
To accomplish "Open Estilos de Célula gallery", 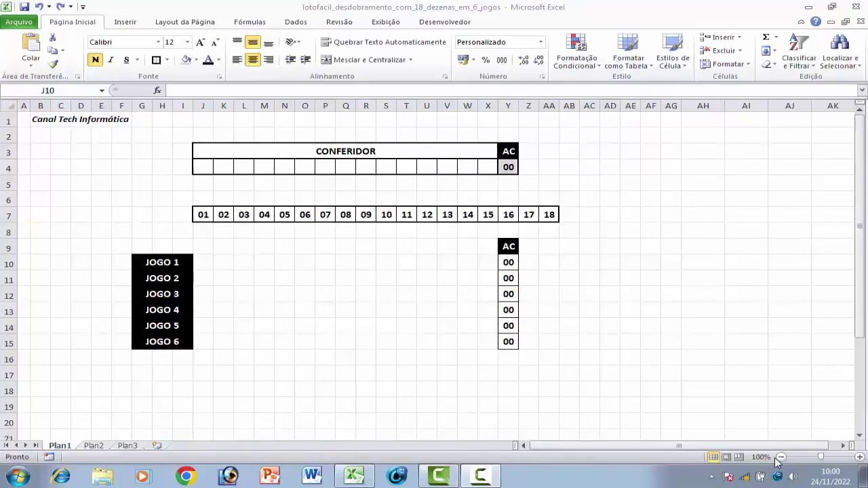I will tap(673, 51).
